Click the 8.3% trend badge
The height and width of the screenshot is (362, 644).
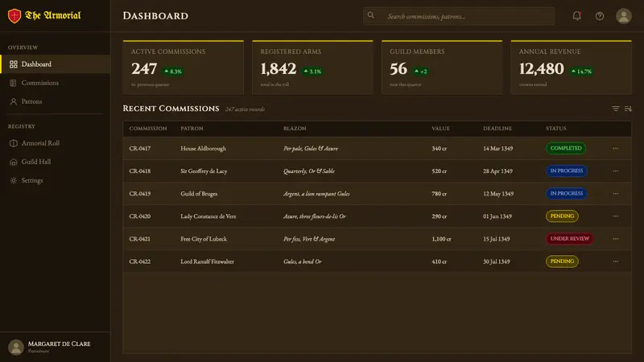[x=173, y=72]
